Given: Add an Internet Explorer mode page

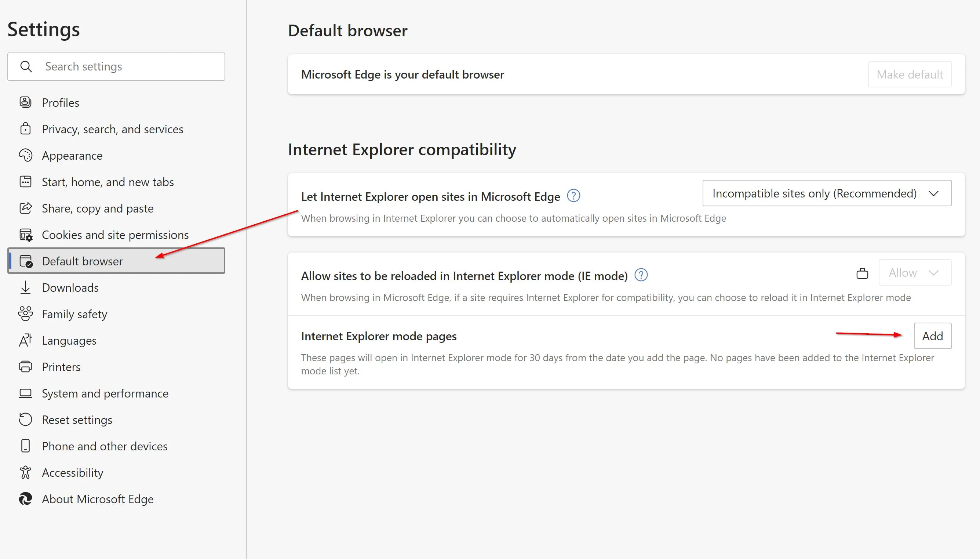Looking at the screenshot, I should coord(932,336).
